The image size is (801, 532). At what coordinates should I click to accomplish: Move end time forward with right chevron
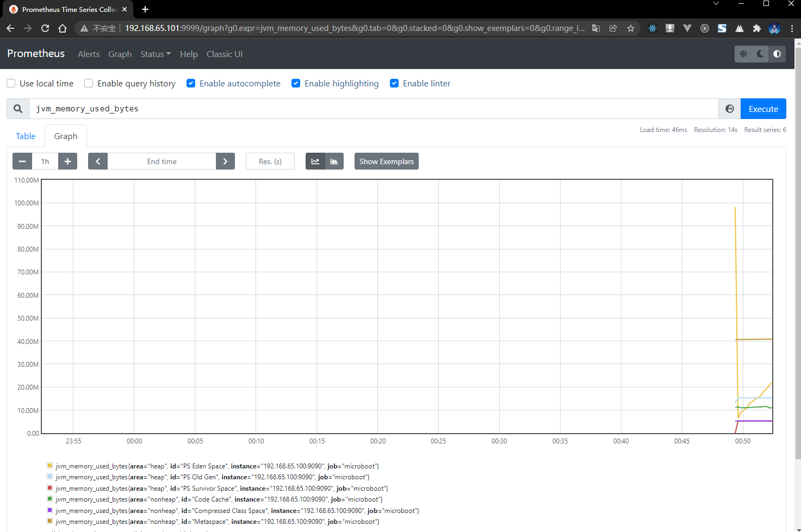coord(225,161)
